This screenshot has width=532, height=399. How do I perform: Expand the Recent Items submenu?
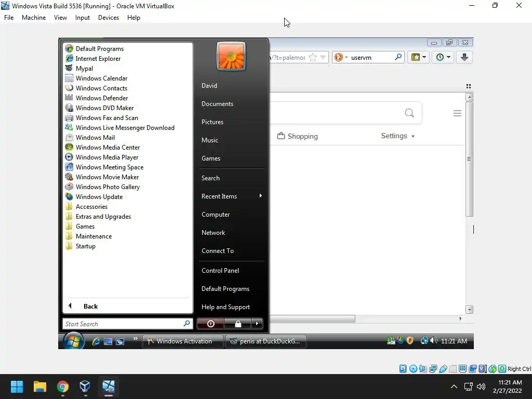(232, 196)
